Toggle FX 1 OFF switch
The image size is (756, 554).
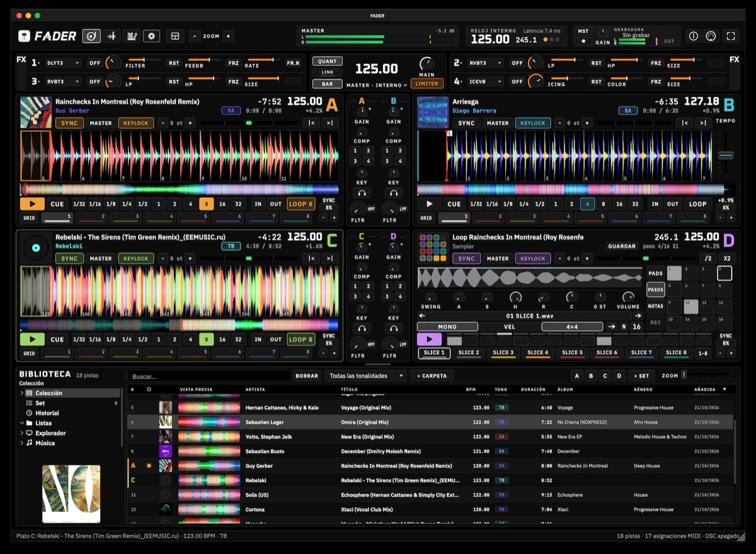94,63
